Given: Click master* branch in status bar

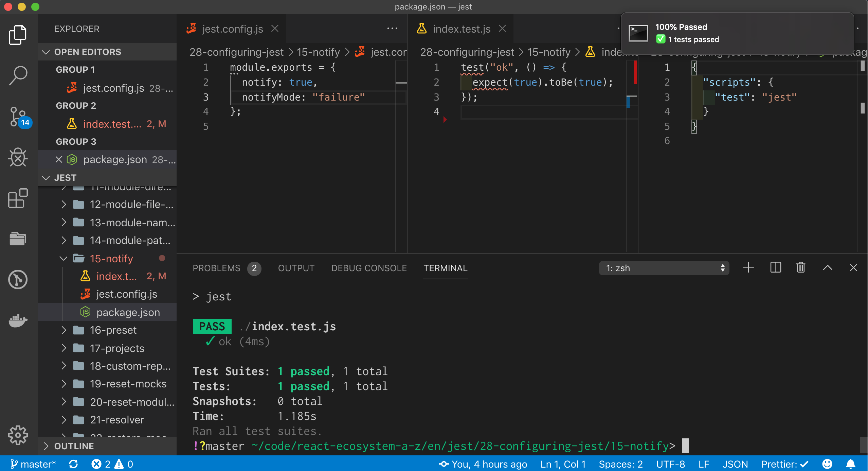Looking at the screenshot, I should point(33,464).
